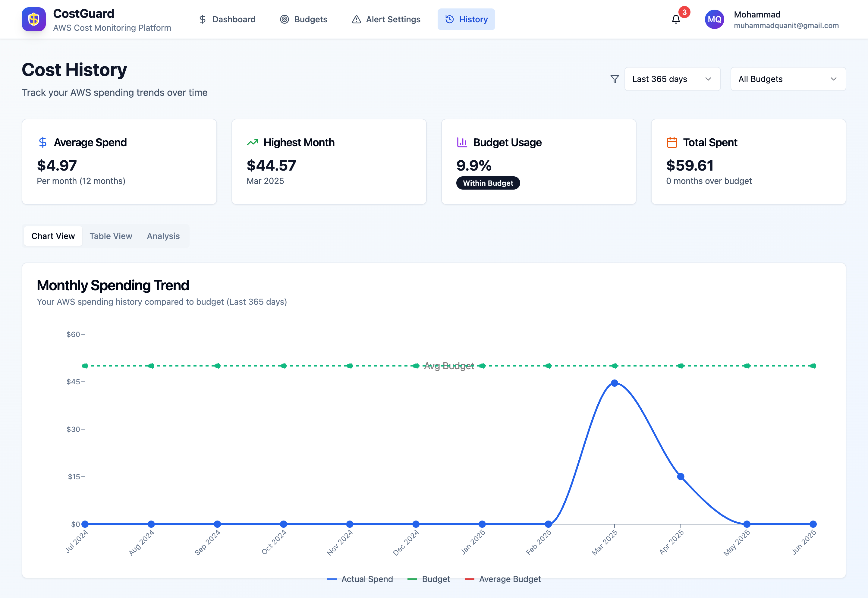This screenshot has height=598, width=868.
Task: Switch to the Table View tab
Action: pos(111,236)
